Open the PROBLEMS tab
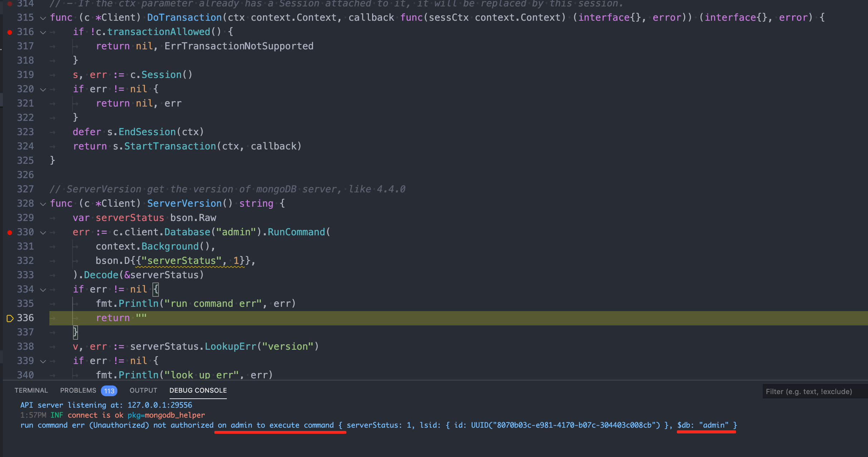This screenshot has width=868, height=457. (78, 390)
